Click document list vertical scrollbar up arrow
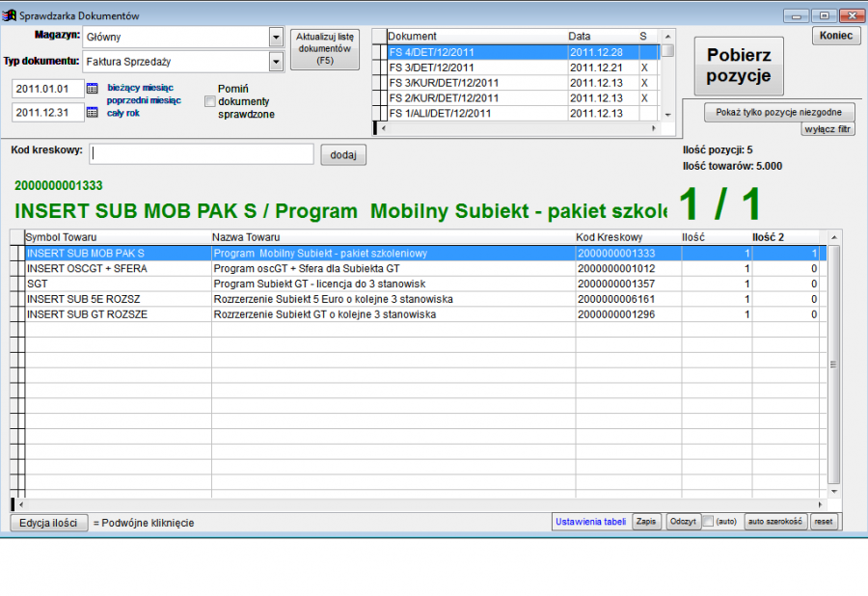 click(x=668, y=37)
